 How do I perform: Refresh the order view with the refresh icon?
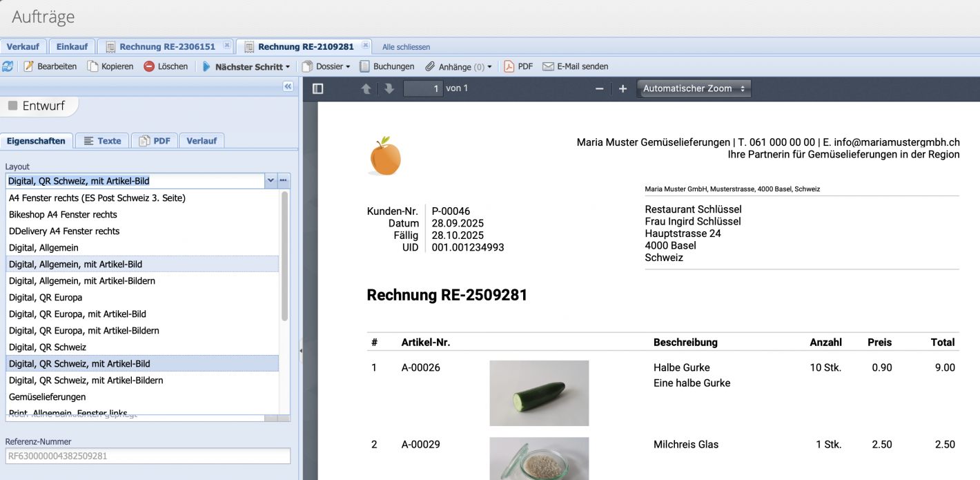point(8,66)
